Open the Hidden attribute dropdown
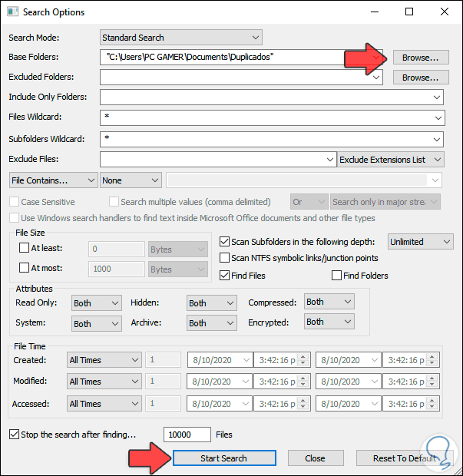The height and width of the screenshot is (476, 463). [212, 303]
